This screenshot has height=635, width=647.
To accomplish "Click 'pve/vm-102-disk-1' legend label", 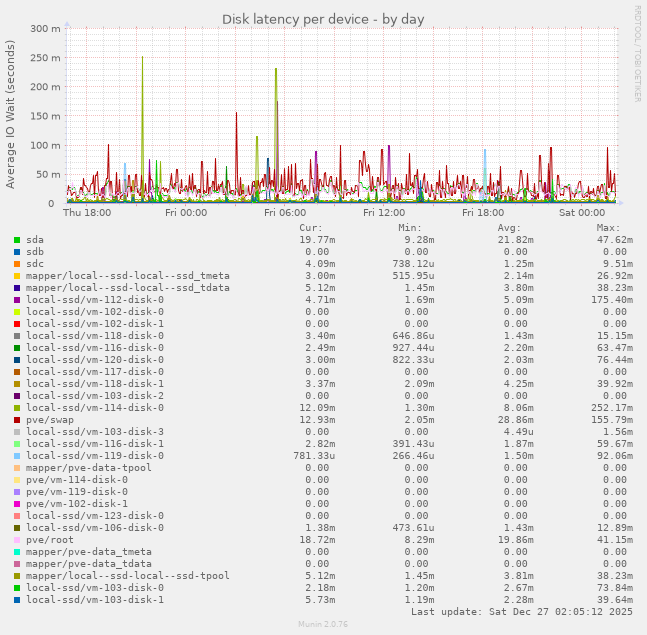I will tap(77, 503).
